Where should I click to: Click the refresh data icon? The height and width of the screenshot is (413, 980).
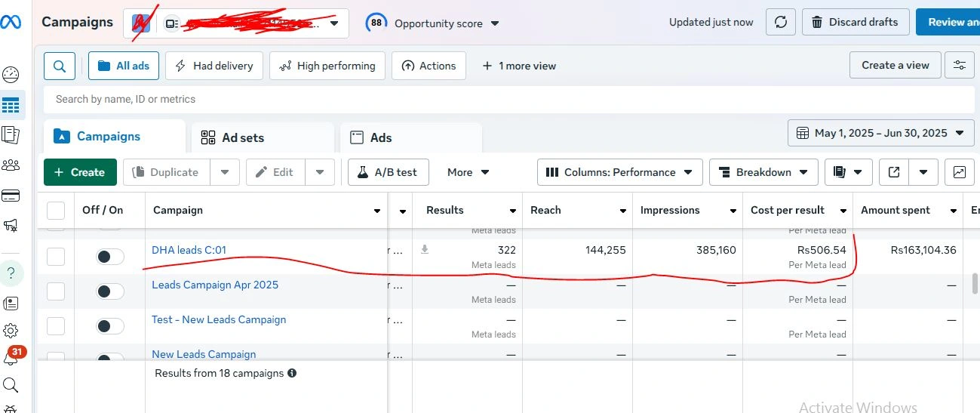(x=781, y=22)
